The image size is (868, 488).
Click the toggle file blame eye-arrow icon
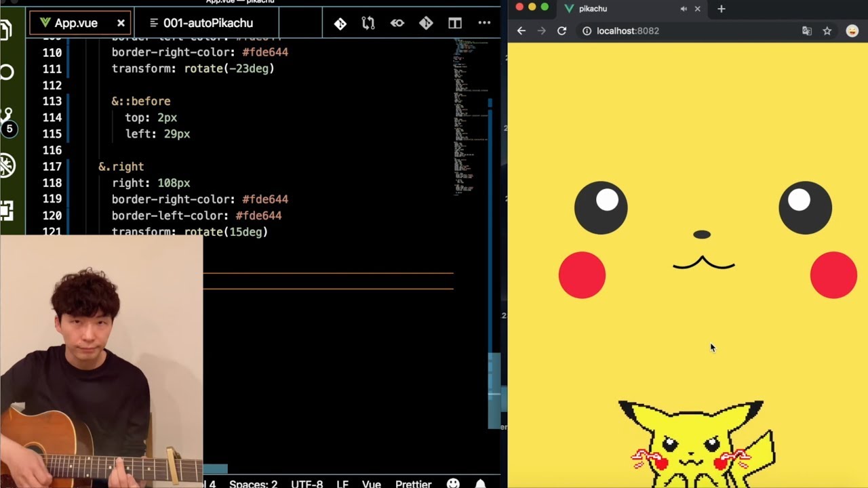pyautogui.click(x=397, y=23)
